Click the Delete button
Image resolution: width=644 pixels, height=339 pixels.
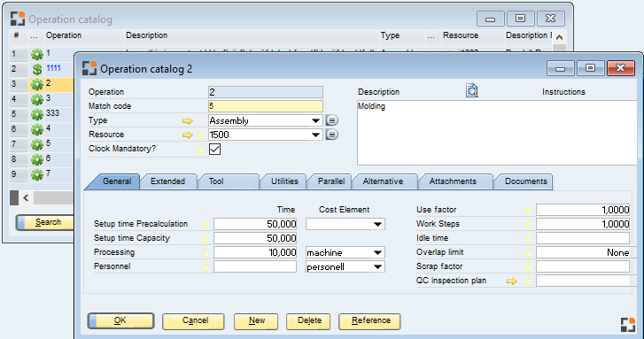click(x=308, y=321)
